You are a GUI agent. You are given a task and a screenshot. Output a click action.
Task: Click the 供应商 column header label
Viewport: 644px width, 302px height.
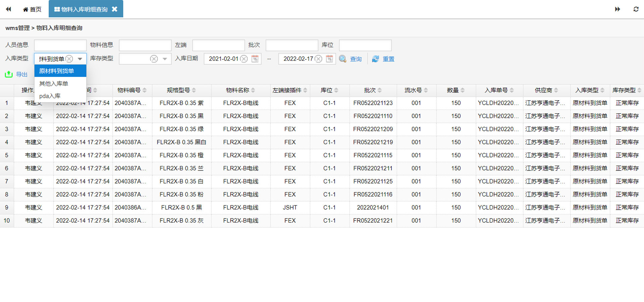point(543,90)
